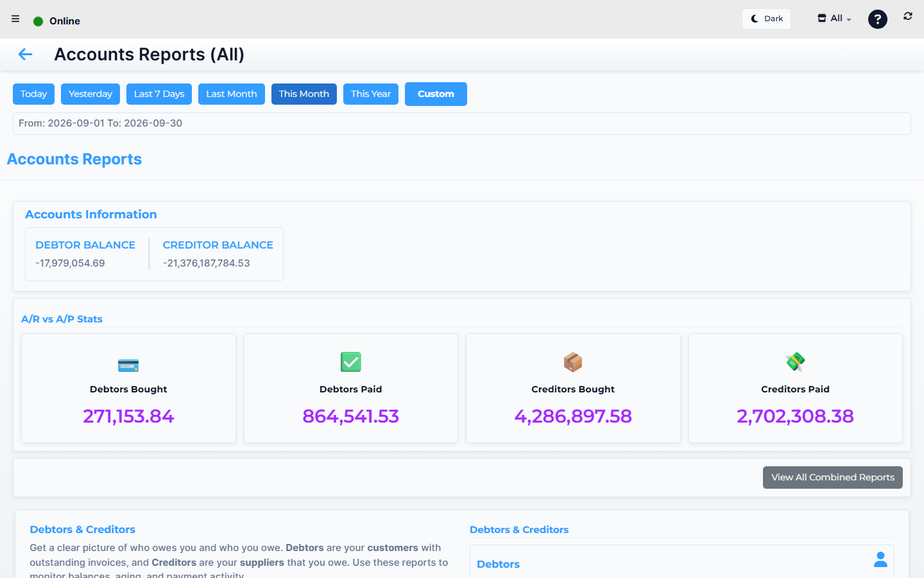Click the amount 2,702,308.38
Viewport: 924px width, 578px height.
pos(796,416)
